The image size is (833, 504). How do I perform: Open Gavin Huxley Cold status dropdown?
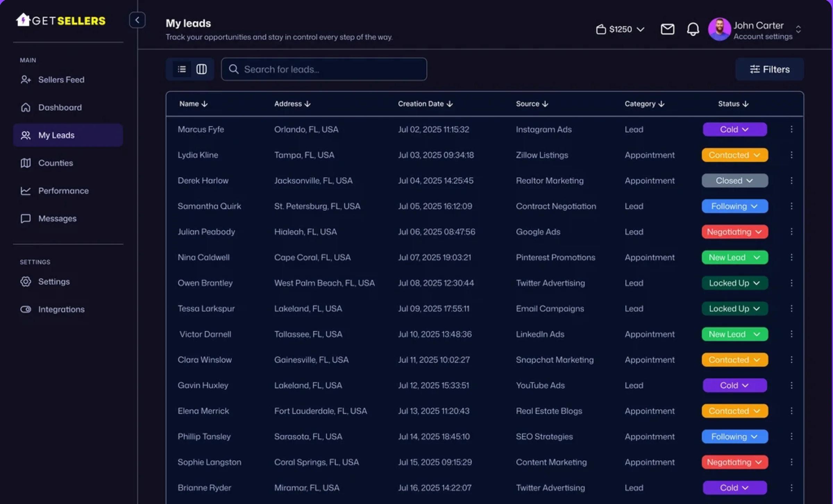[x=734, y=385]
